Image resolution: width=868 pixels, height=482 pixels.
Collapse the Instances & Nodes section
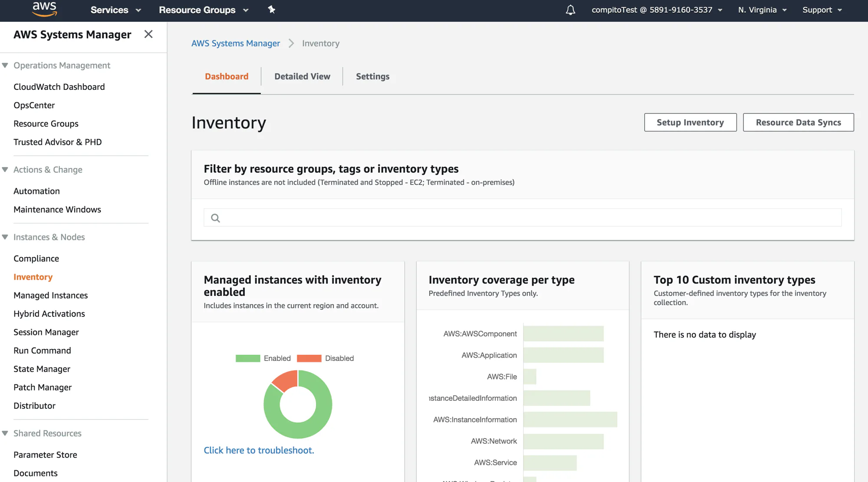(x=5, y=237)
